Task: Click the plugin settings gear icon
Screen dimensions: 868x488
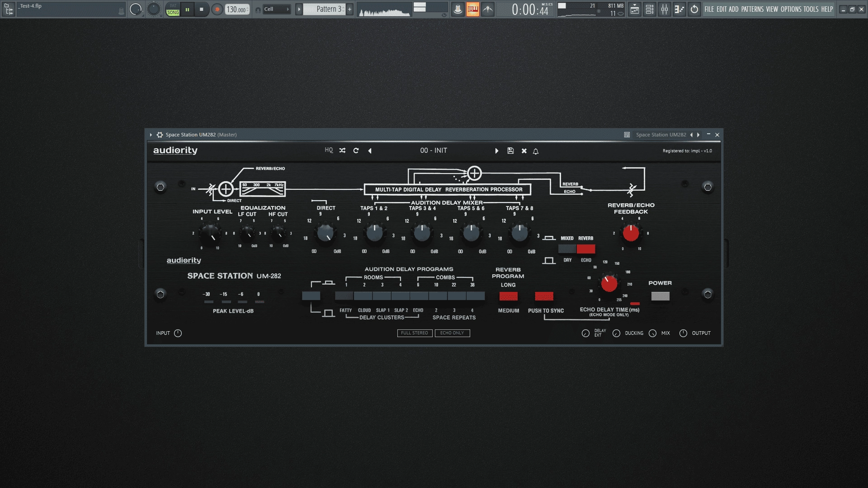Action: (160, 135)
